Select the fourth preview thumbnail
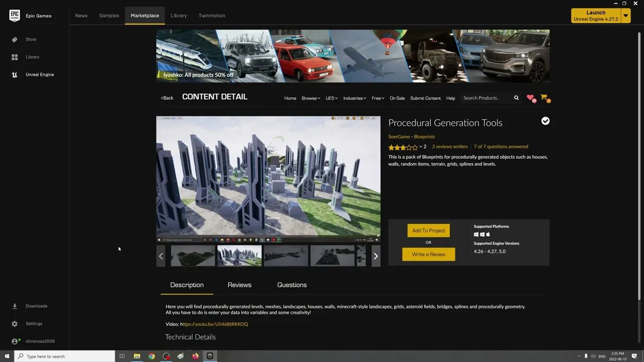This screenshot has height=362, width=644. click(333, 256)
